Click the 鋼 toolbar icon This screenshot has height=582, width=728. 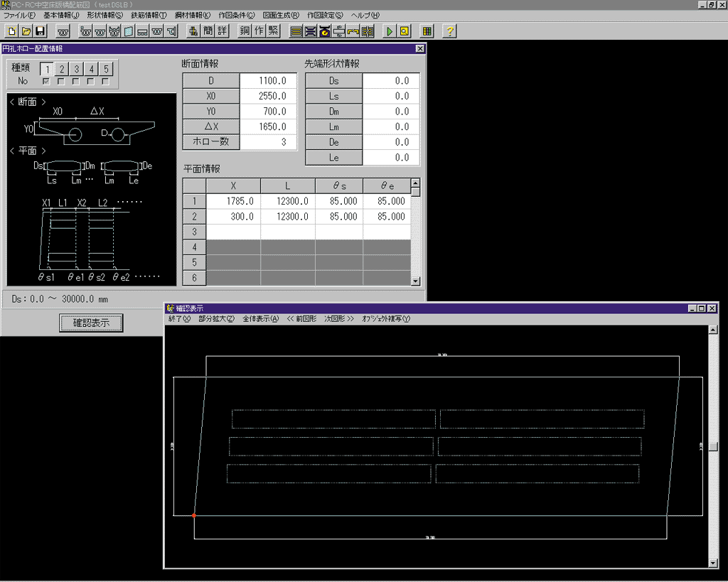(245, 31)
